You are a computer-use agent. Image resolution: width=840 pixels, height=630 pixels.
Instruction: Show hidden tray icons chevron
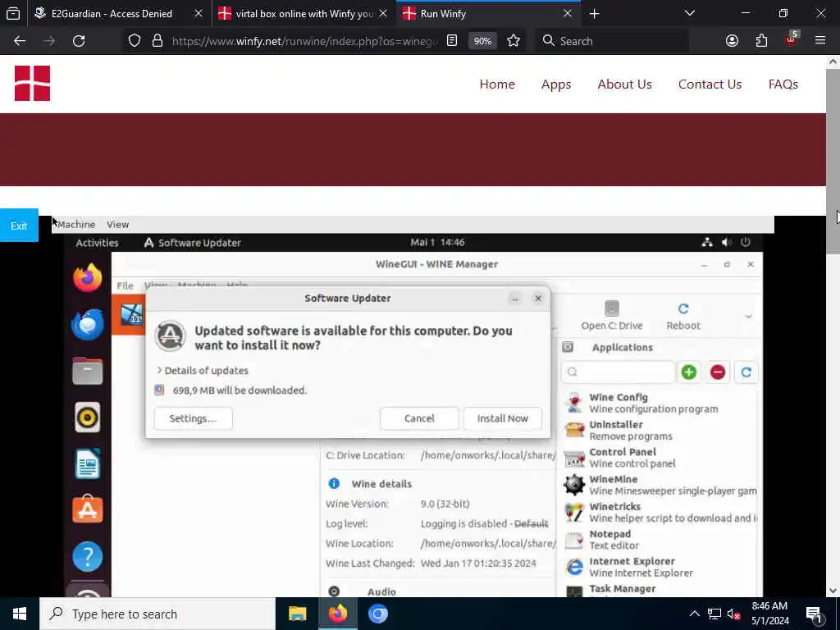click(x=694, y=614)
